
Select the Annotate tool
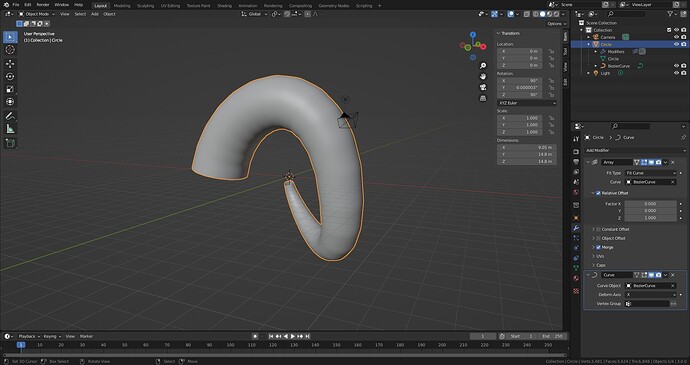[10, 116]
